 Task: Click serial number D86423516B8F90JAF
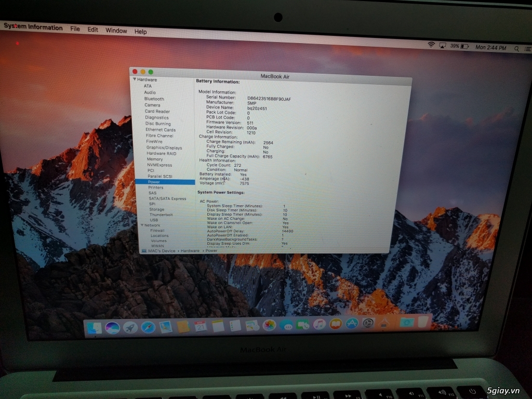point(269,99)
